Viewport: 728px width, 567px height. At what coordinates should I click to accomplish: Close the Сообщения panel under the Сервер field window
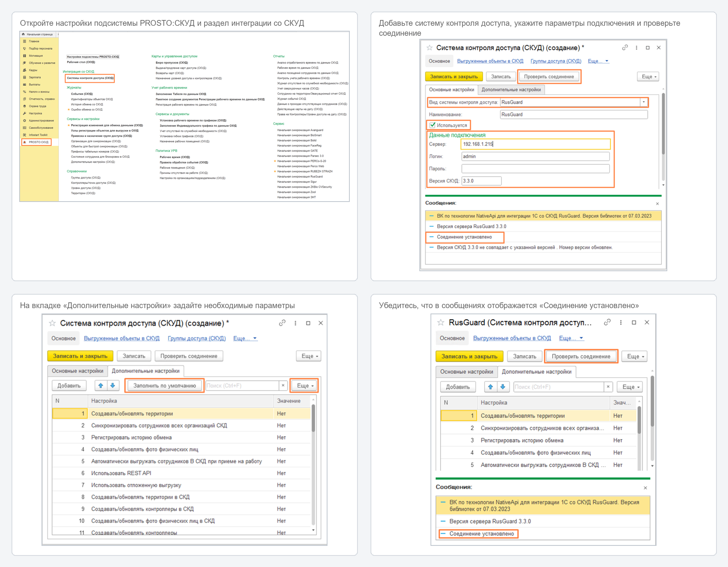point(657,203)
